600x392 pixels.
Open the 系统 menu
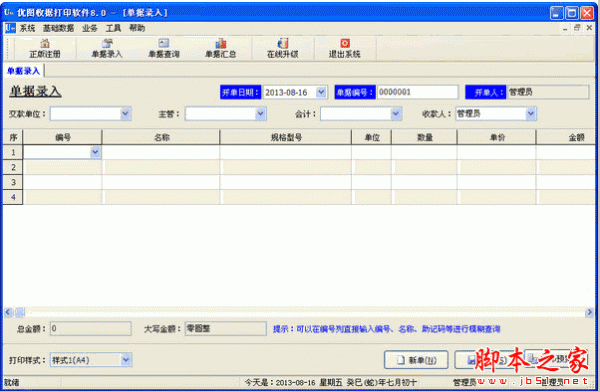(x=27, y=28)
